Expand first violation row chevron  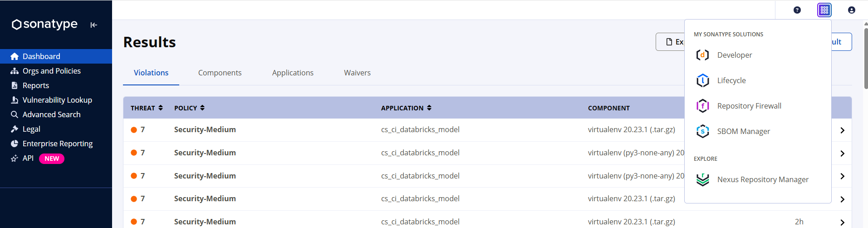pos(843,130)
